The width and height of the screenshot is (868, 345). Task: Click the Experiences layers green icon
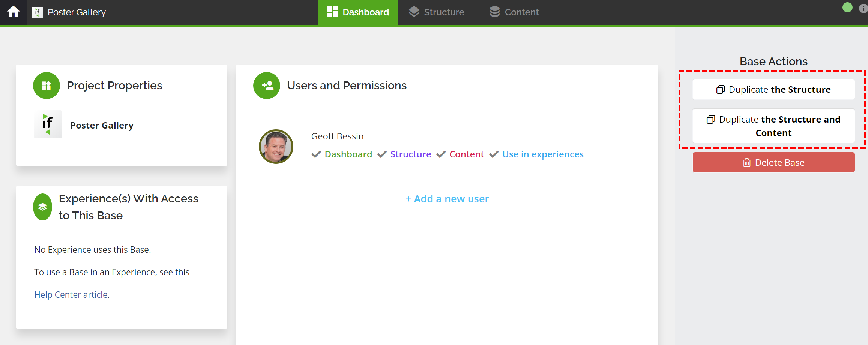pyautogui.click(x=43, y=207)
